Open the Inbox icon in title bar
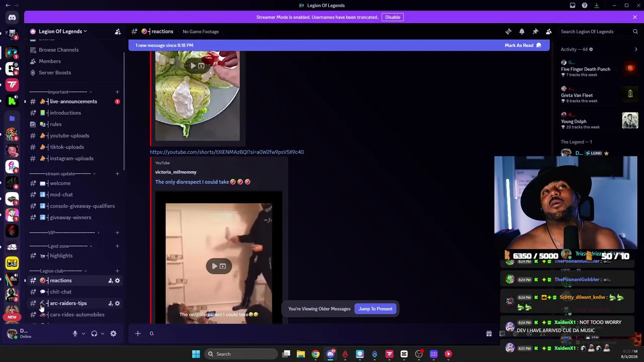 coord(573,6)
